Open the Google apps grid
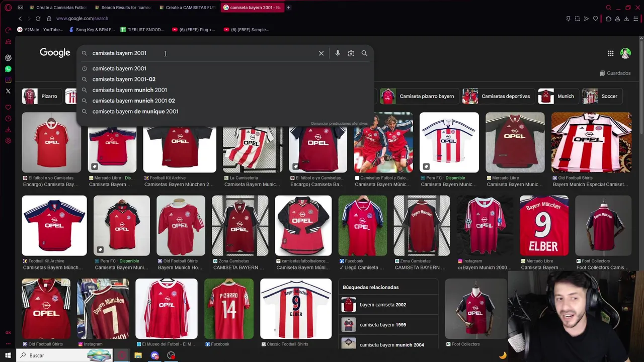The image size is (644, 362). pos(610,53)
